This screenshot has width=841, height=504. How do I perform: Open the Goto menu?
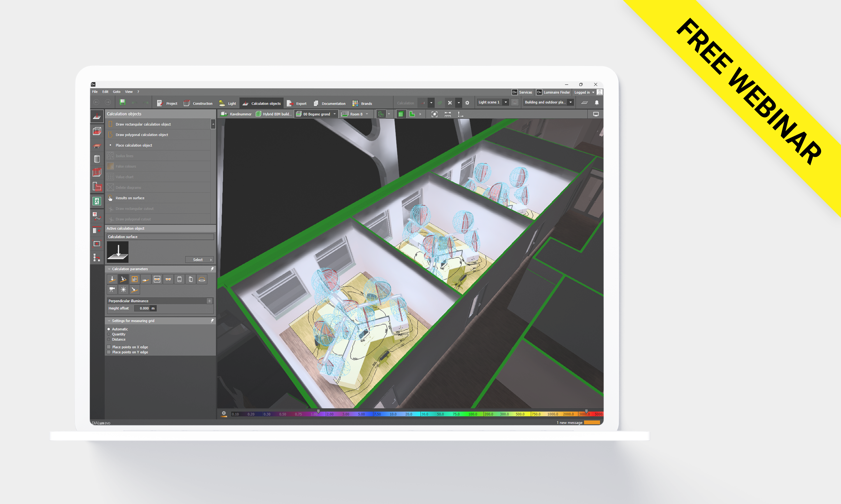coord(117,92)
